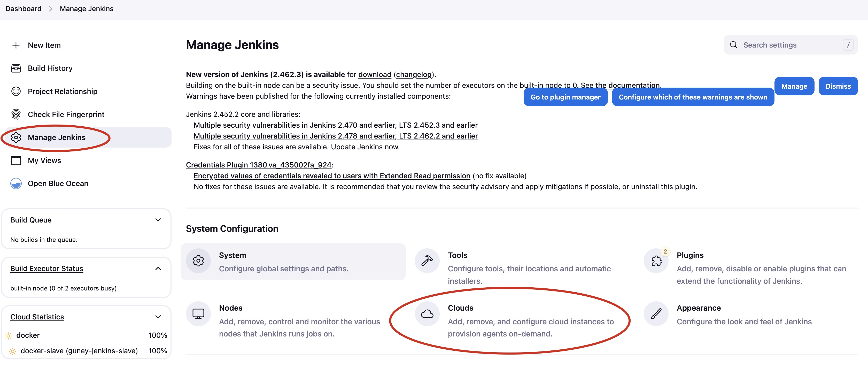Click the search magnifier icon
This screenshot has width=868, height=368.
[x=734, y=45]
